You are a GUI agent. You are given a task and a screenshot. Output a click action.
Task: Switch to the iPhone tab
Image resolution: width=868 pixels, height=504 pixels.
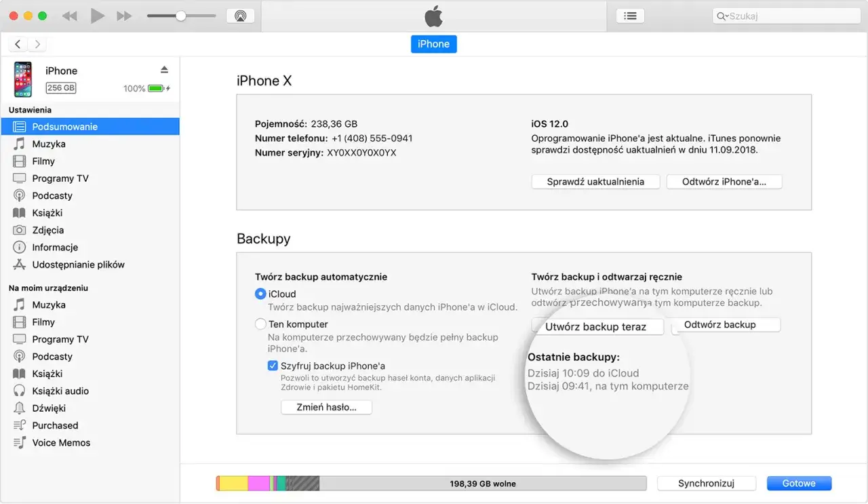click(433, 43)
